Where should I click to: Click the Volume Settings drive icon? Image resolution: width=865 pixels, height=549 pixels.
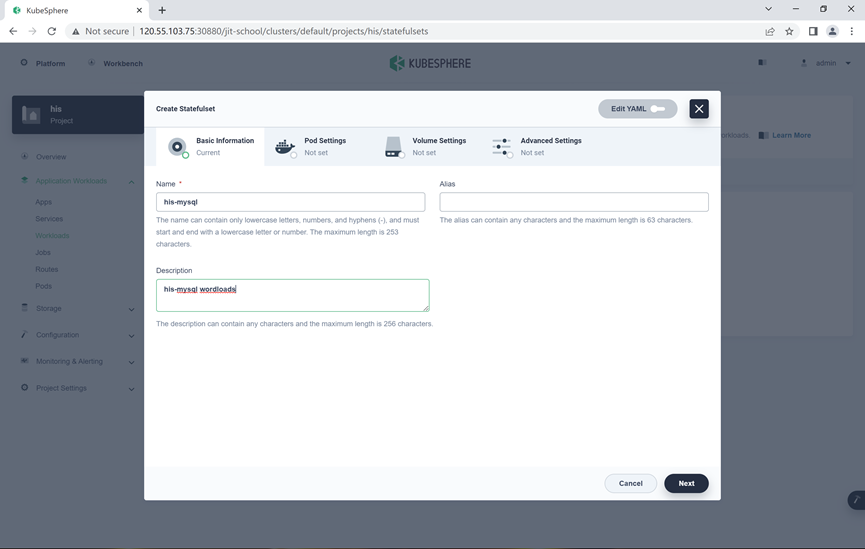[x=393, y=147]
